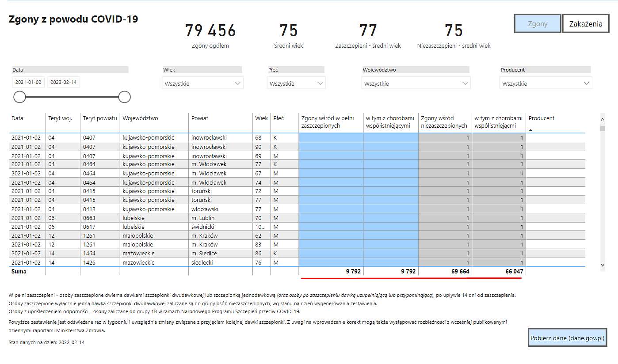The width and height of the screenshot is (618, 364).
Task: Click the teryt code 1426 cell
Action: coord(100,262)
